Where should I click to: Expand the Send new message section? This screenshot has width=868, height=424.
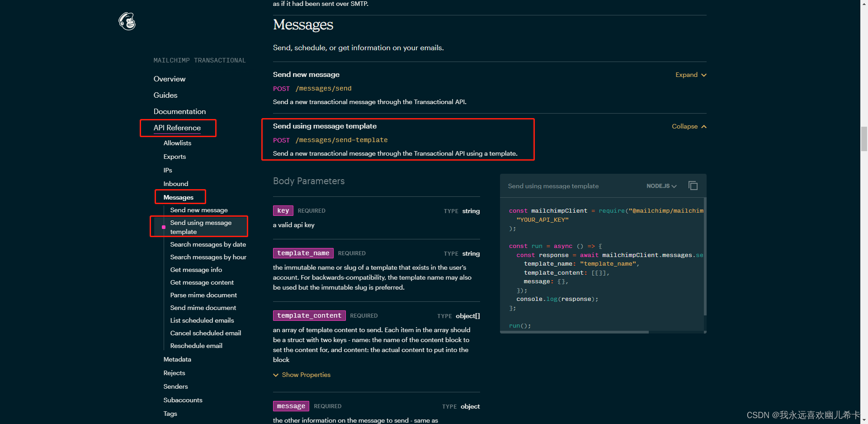pyautogui.click(x=690, y=75)
